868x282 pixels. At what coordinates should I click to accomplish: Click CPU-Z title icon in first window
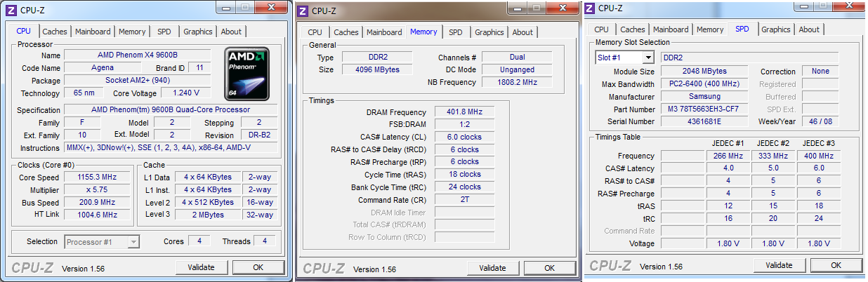[x=10, y=9]
